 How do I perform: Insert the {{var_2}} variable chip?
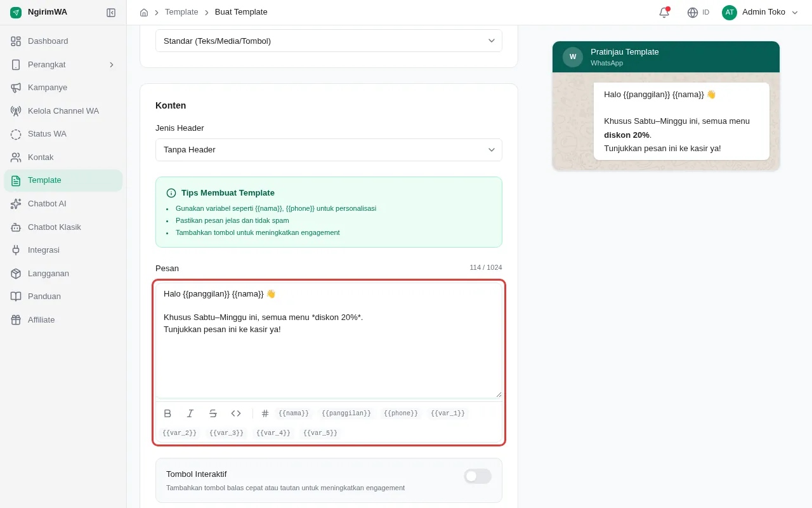pos(180,433)
